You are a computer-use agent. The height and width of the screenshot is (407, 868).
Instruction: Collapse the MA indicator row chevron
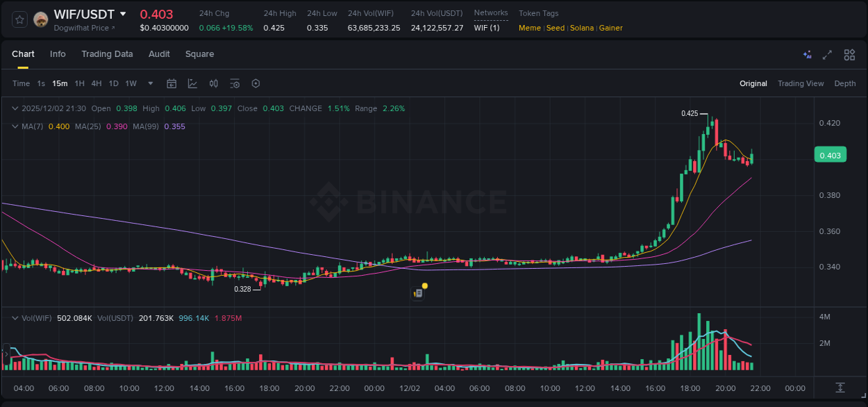pos(15,126)
